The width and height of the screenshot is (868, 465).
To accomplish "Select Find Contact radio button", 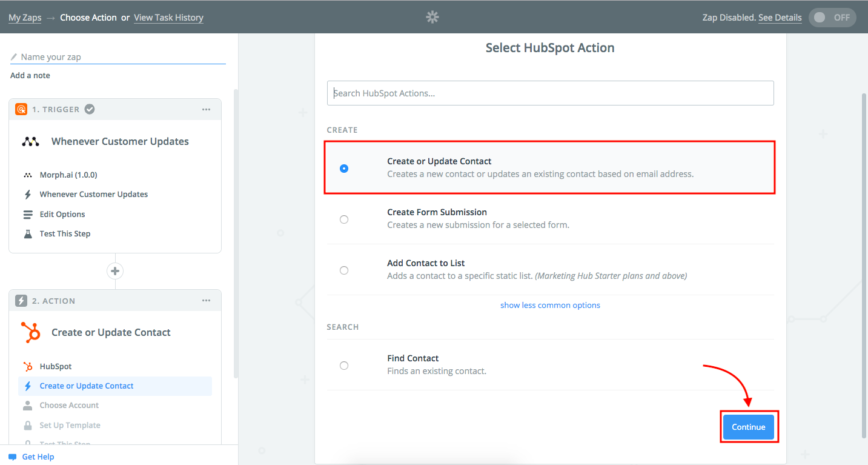I will click(344, 366).
